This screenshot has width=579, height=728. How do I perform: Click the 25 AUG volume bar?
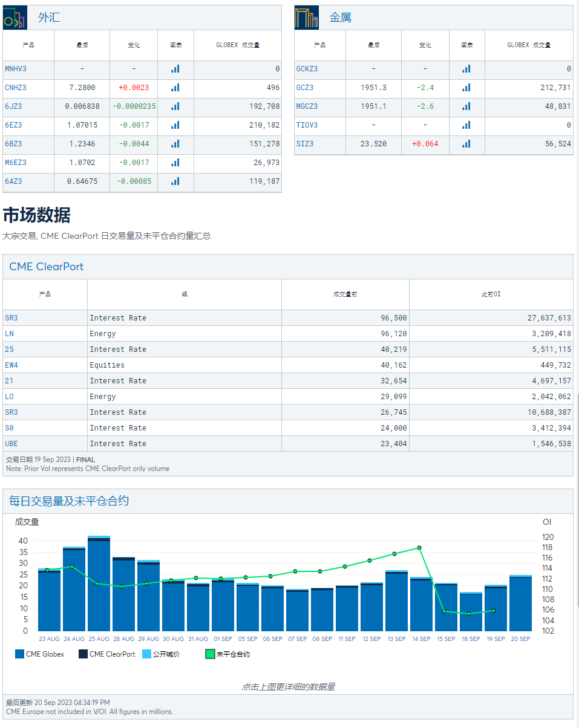coord(99,583)
